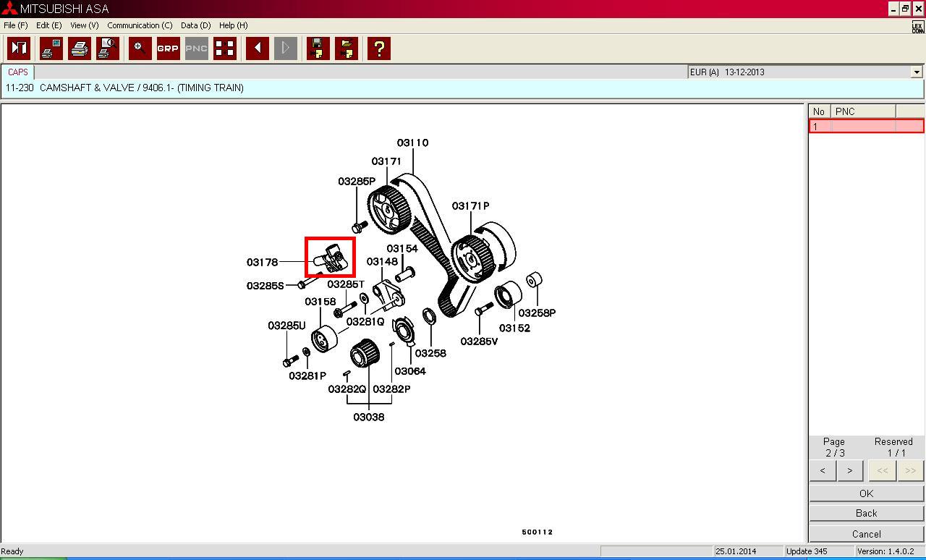
Task: Select the zoom magnifier tool
Action: (x=140, y=48)
